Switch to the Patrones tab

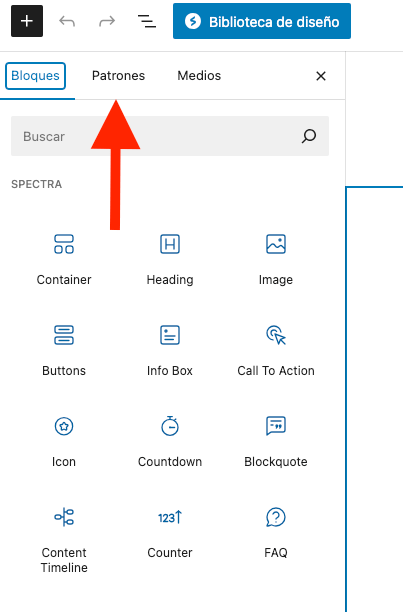(x=118, y=76)
